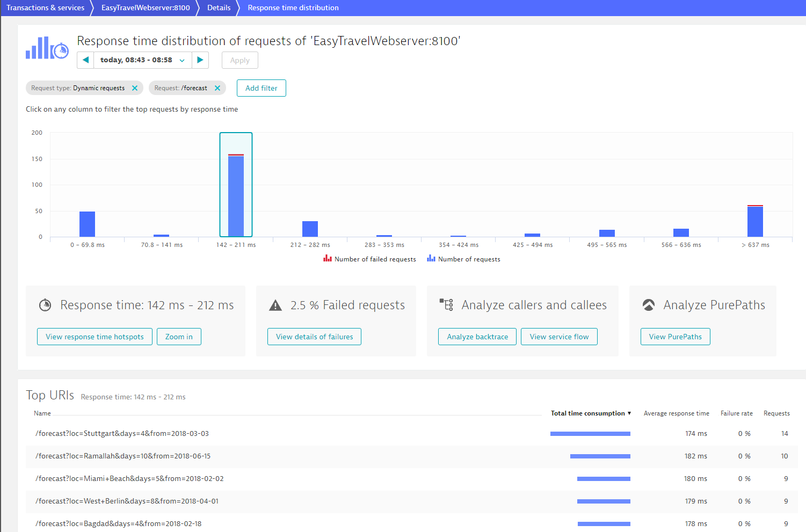Remove the Dynamic requests filter chip
Image resolution: width=806 pixels, height=532 pixels.
point(135,88)
